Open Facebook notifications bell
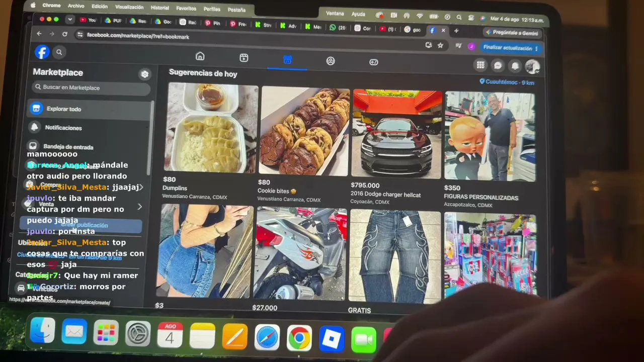The image size is (644, 362). pyautogui.click(x=515, y=66)
